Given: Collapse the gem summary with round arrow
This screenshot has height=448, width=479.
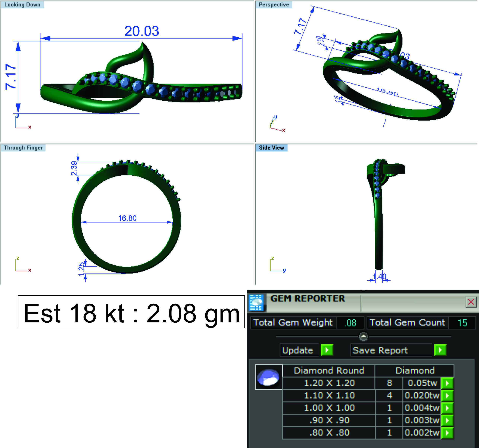Looking at the screenshot, I should tap(363, 336).
